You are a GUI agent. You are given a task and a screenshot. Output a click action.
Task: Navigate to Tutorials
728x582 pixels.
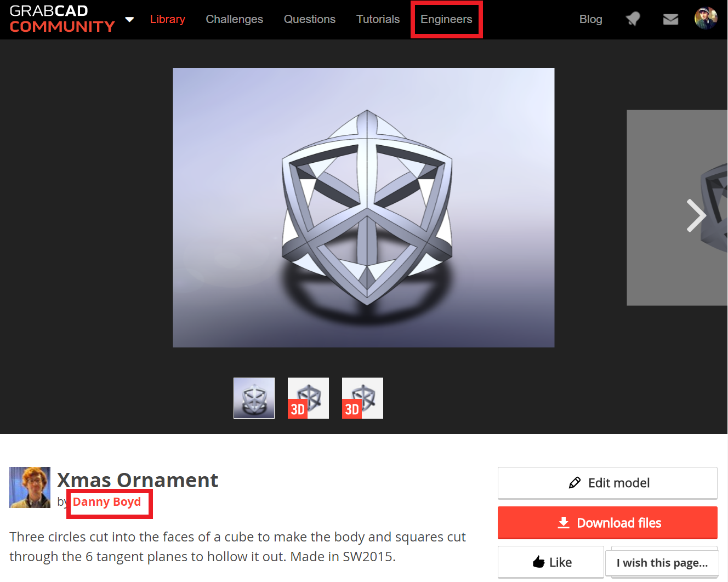(x=378, y=19)
